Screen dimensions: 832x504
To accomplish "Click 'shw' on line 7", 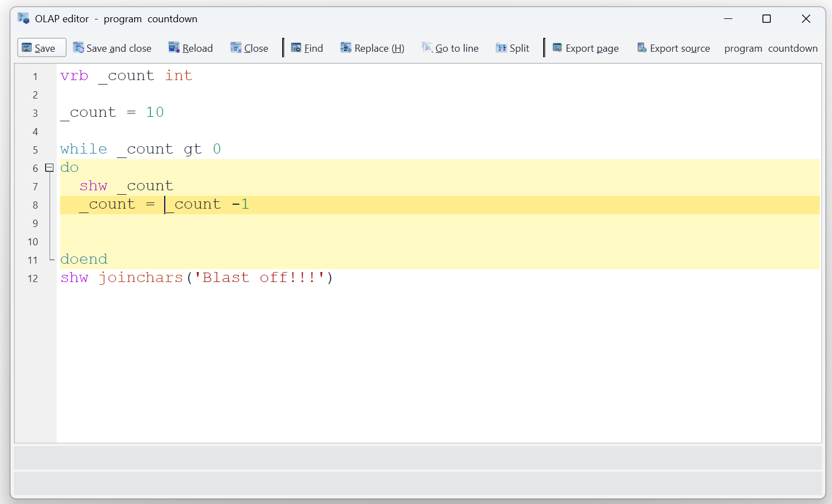I will [93, 186].
